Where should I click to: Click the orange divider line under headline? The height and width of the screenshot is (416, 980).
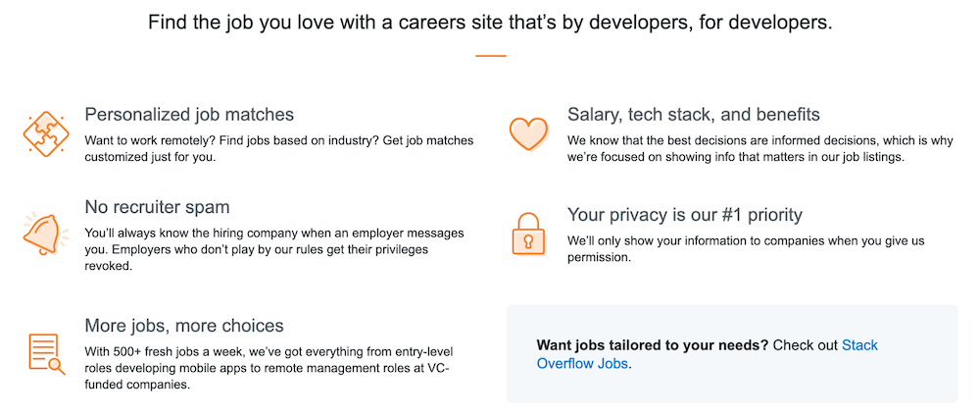click(x=491, y=56)
